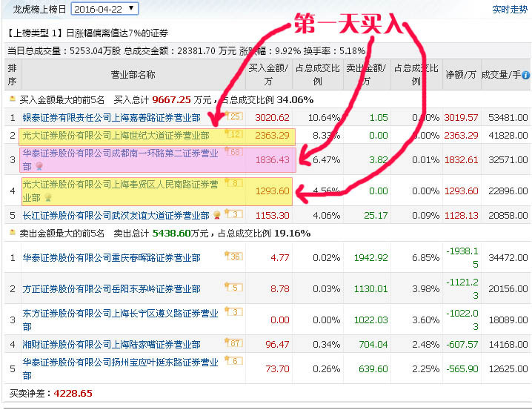Click the 买入金额/万 column header
The image size is (532, 410).
tap(268, 75)
